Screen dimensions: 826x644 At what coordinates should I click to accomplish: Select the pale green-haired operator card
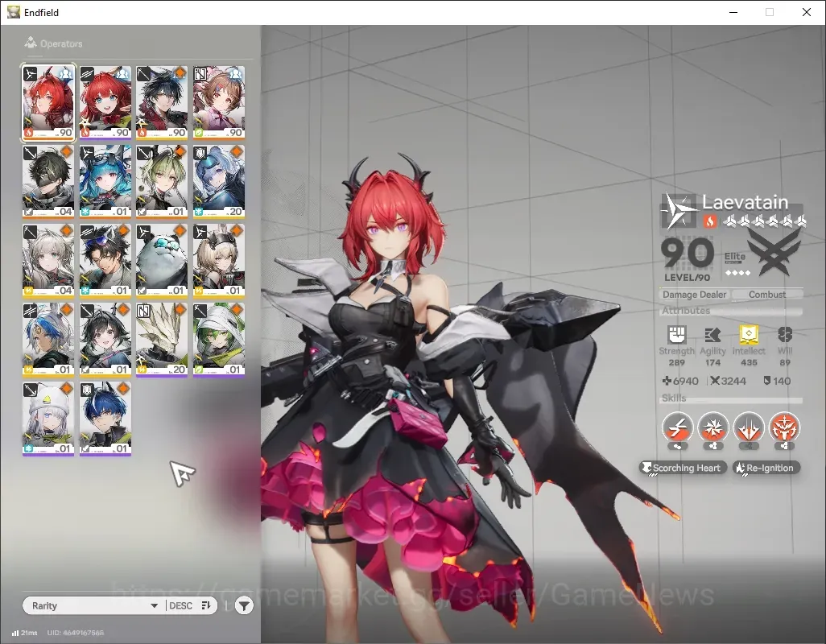pos(163,182)
